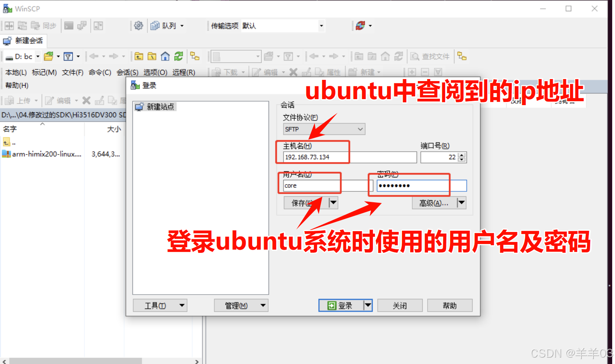Click the Find Files (查找文件) button
The image size is (615, 364).
pyautogui.click(x=430, y=57)
